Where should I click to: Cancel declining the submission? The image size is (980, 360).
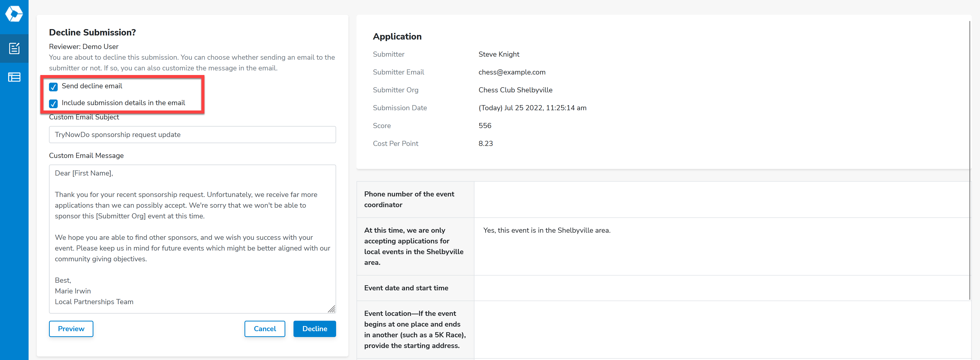[265, 329]
